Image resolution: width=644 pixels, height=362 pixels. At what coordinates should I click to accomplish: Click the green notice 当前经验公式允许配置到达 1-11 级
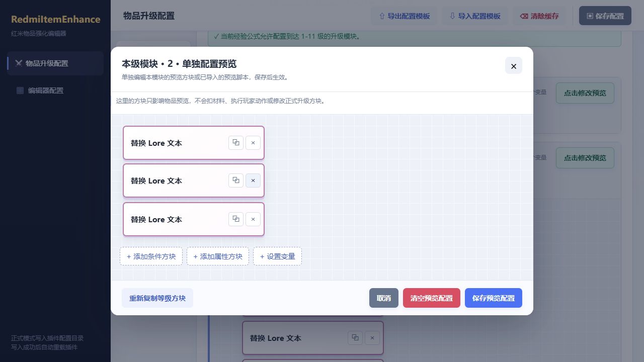[x=287, y=37]
